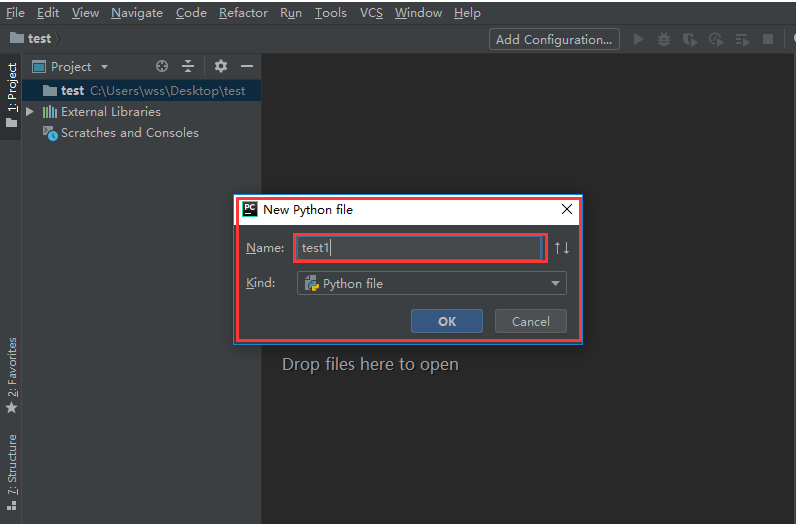
Task: Open Project panel settings gear
Action: [x=221, y=66]
